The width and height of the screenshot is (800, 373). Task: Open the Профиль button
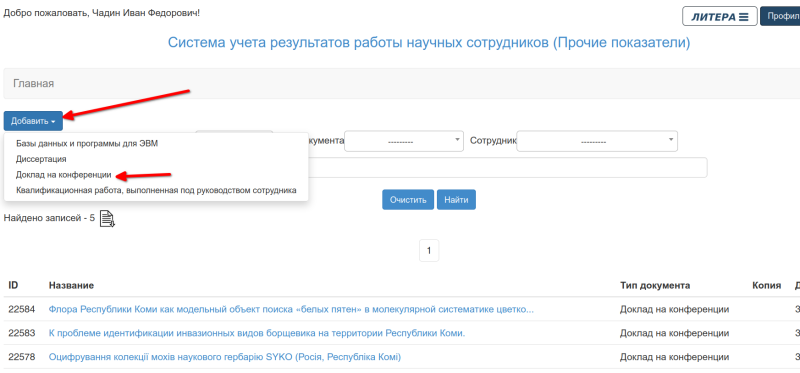click(x=780, y=16)
